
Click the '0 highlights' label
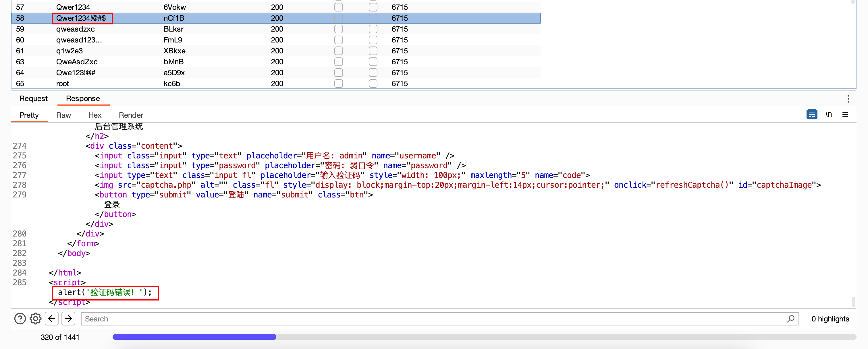(x=830, y=319)
